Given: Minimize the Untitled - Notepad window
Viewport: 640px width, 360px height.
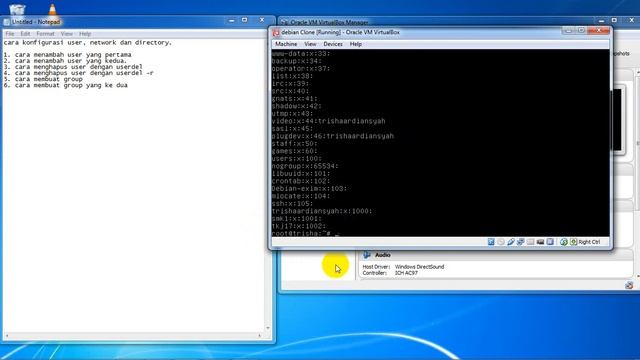Looking at the screenshot, I should point(231,20).
